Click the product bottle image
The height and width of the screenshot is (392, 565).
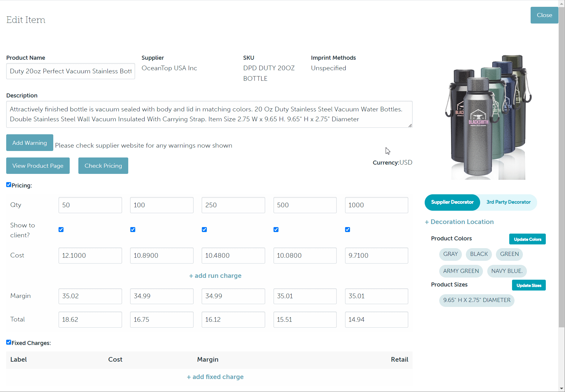click(486, 118)
